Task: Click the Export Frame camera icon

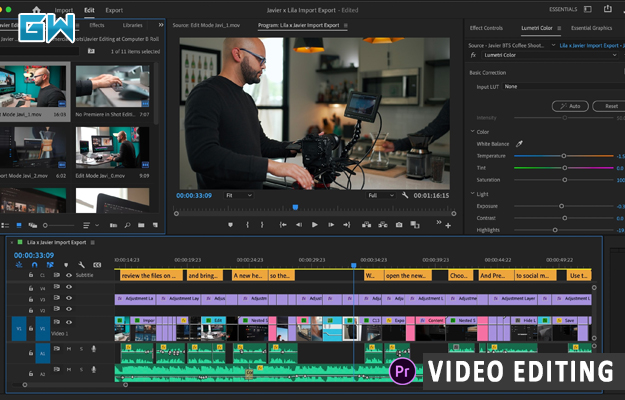Action: coord(399,225)
